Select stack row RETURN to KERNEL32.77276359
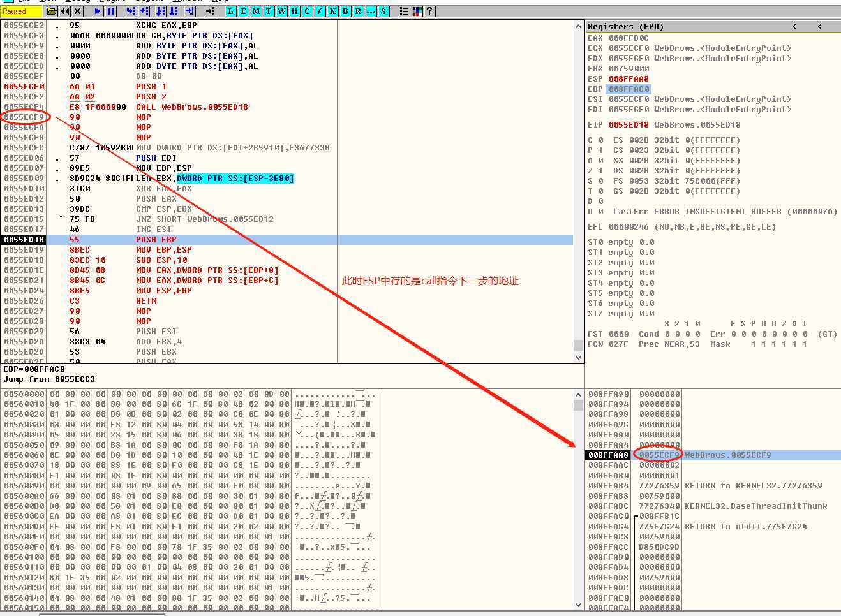 pos(713,486)
